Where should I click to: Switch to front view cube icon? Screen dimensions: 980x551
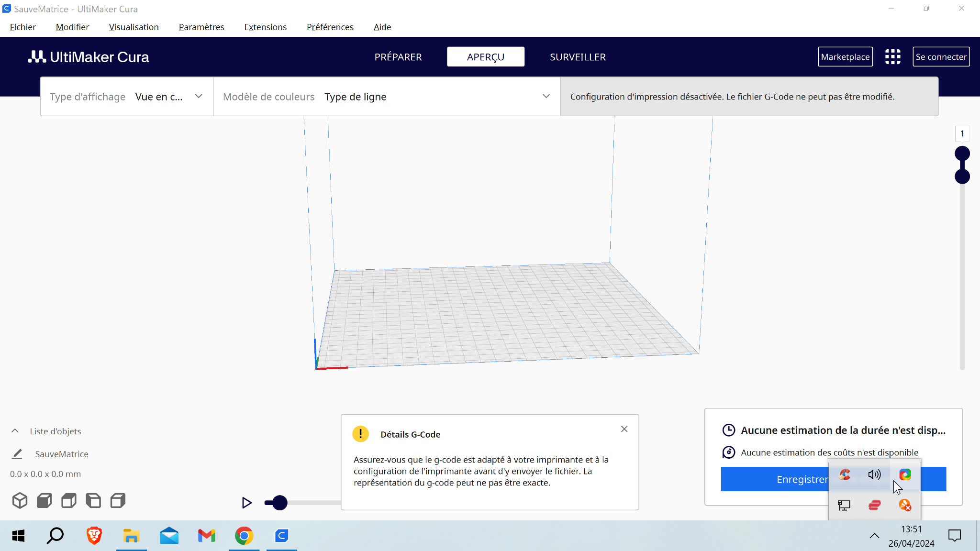tap(44, 501)
